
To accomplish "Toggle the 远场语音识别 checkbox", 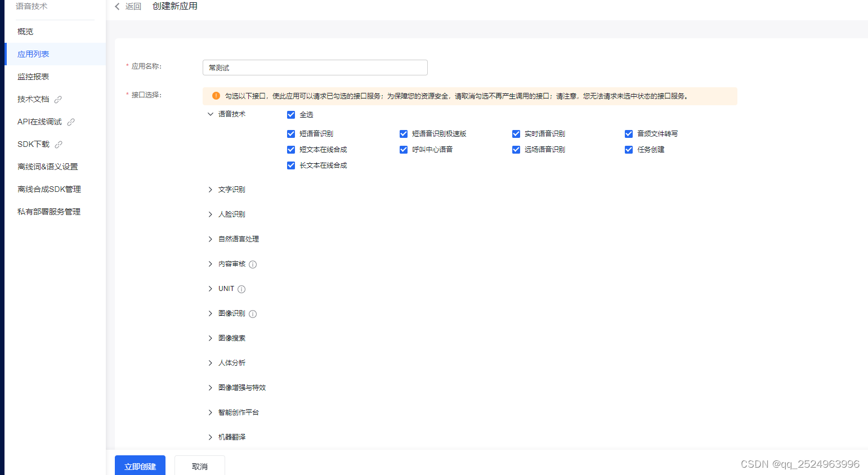I will pos(516,150).
